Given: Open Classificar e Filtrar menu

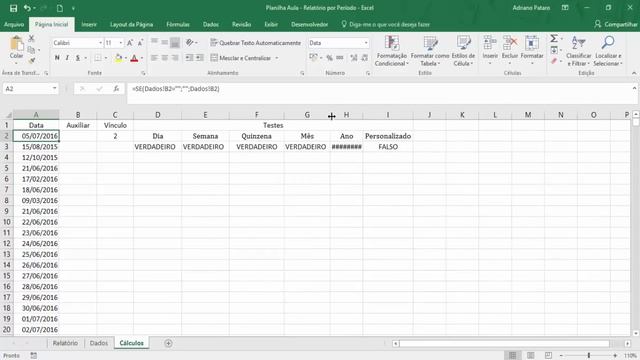Looking at the screenshot, I should [x=578, y=51].
